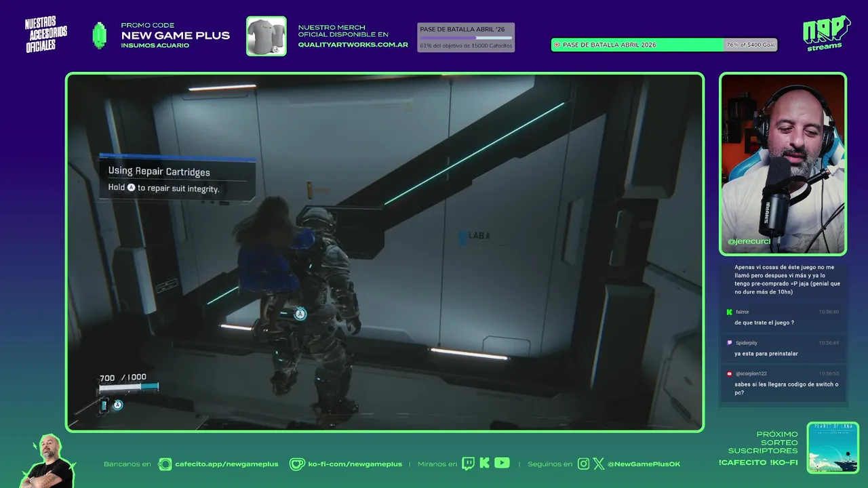This screenshot has height=488, width=868.
Task: Click the 15000 Cafecitos goal progress bar
Action: 466,37
